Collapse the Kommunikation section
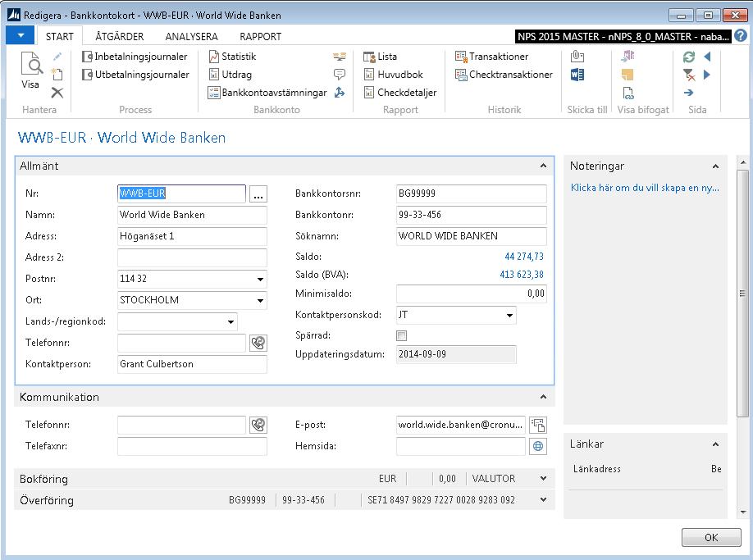Screen dimensions: 753x560 point(543,397)
